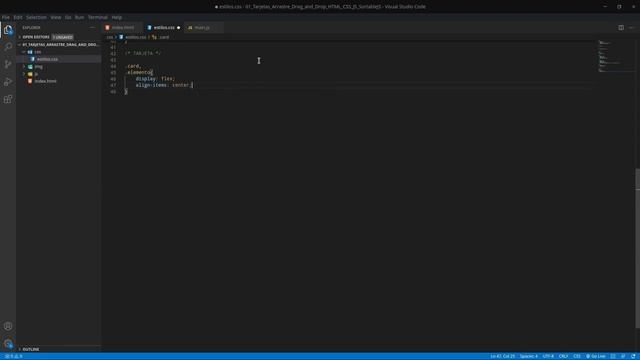This screenshot has width=640, height=360.
Task: Open the Go menu
Action: click(x=68, y=17)
